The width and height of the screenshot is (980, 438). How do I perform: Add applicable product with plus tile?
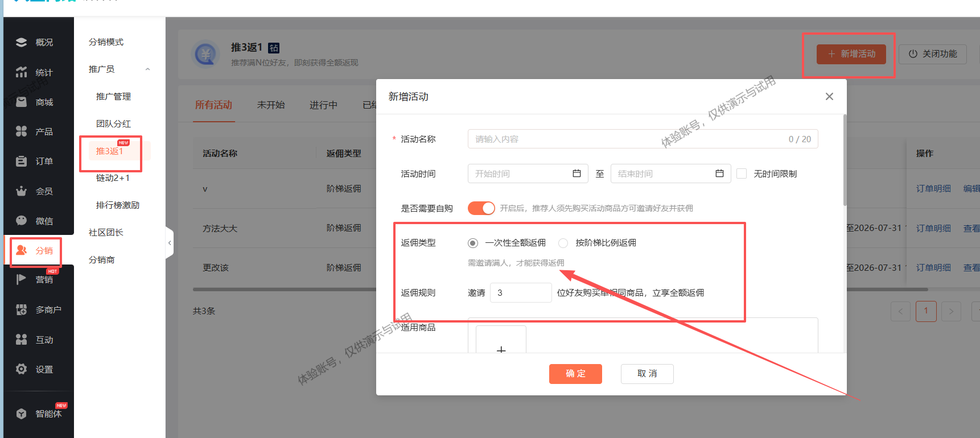(x=501, y=339)
